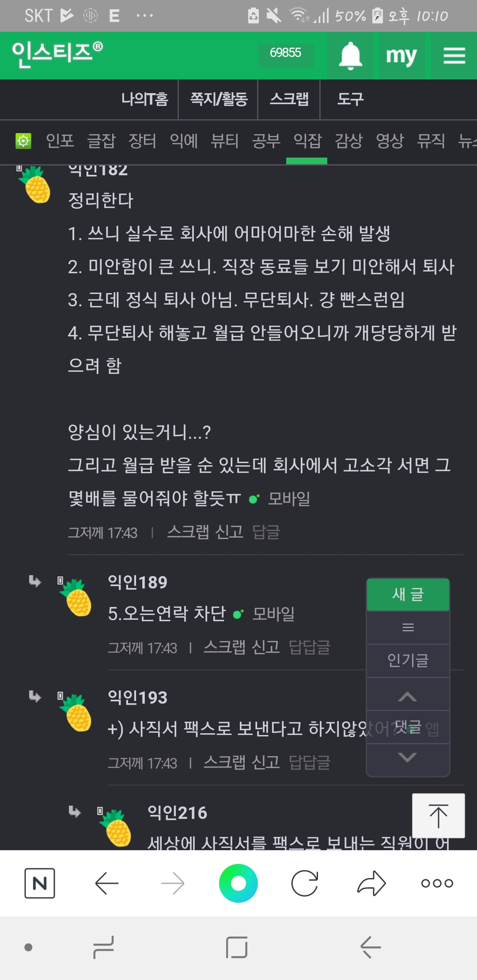Switch to the 익잡 board tab
This screenshot has height=980, width=477.
[307, 141]
